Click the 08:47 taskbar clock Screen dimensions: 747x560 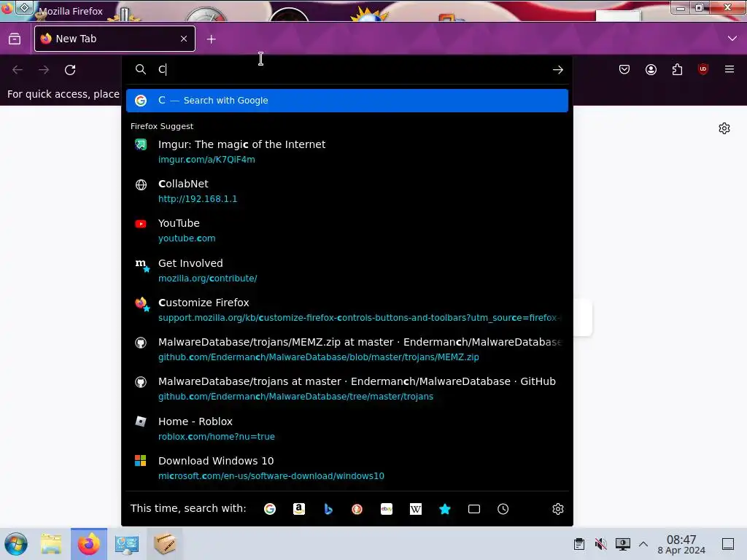pyautogui.click(x=681, y=545)
